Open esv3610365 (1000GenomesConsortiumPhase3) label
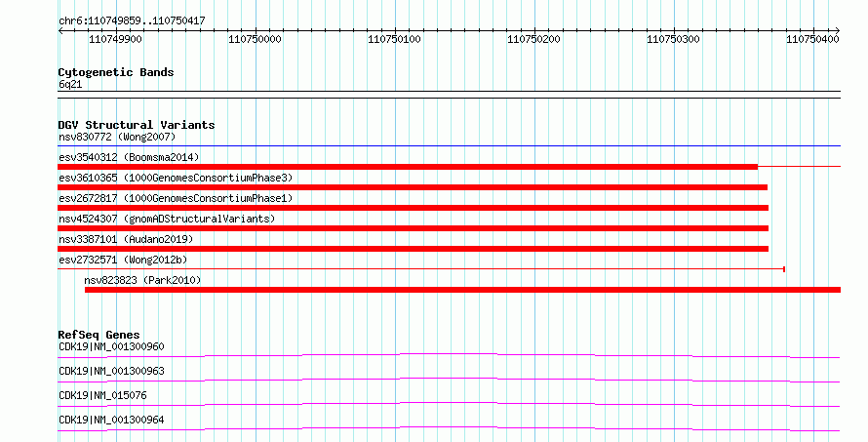 tap(176, 178)
